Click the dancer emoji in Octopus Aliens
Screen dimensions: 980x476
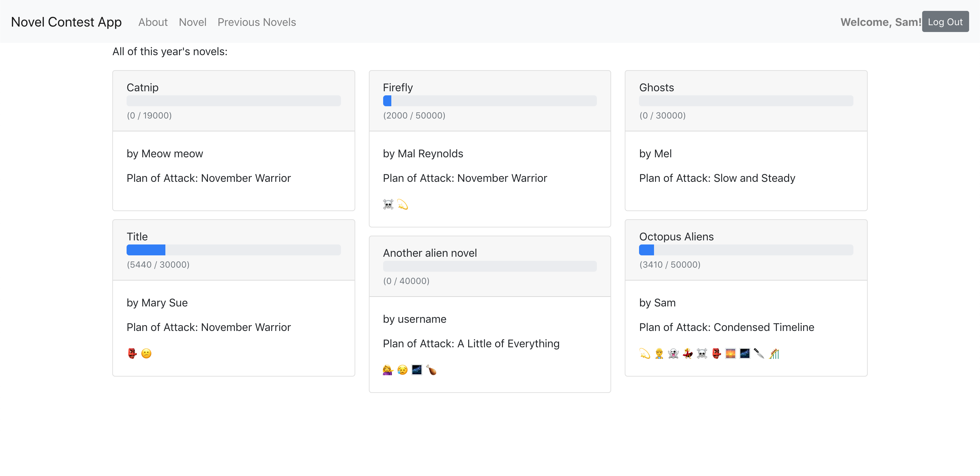pyautogui.click(x=687, y=353)
